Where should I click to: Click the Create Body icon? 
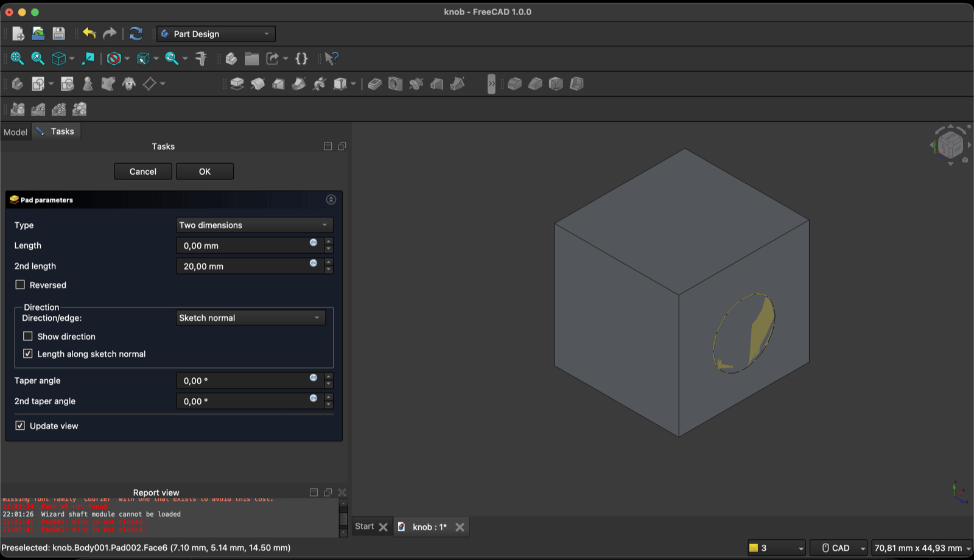[x=18, y=83]
